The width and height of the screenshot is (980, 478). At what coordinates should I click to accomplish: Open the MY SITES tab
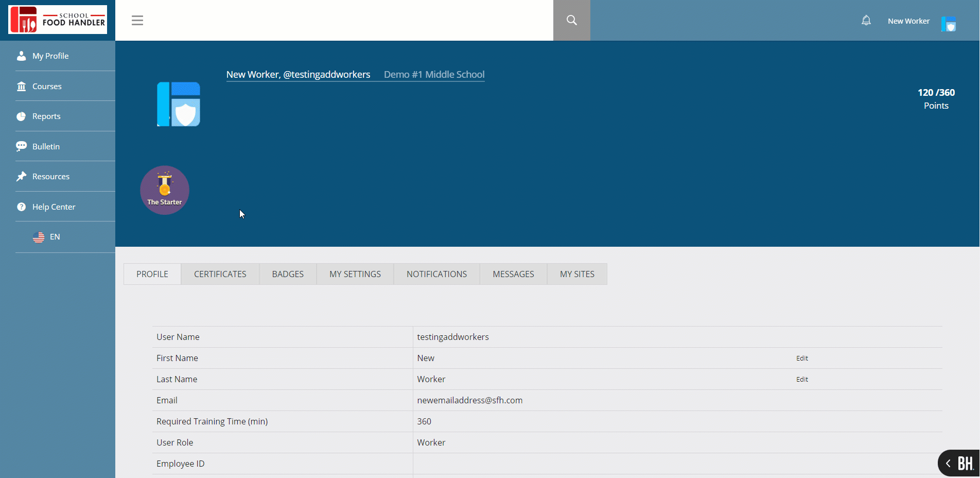577,274
